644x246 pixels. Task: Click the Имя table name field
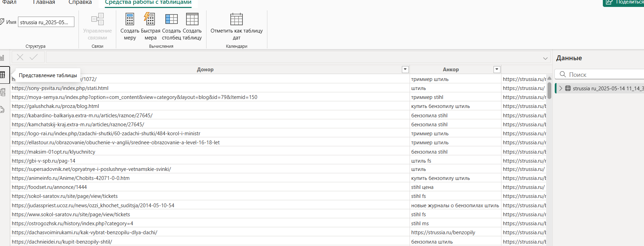46,22
